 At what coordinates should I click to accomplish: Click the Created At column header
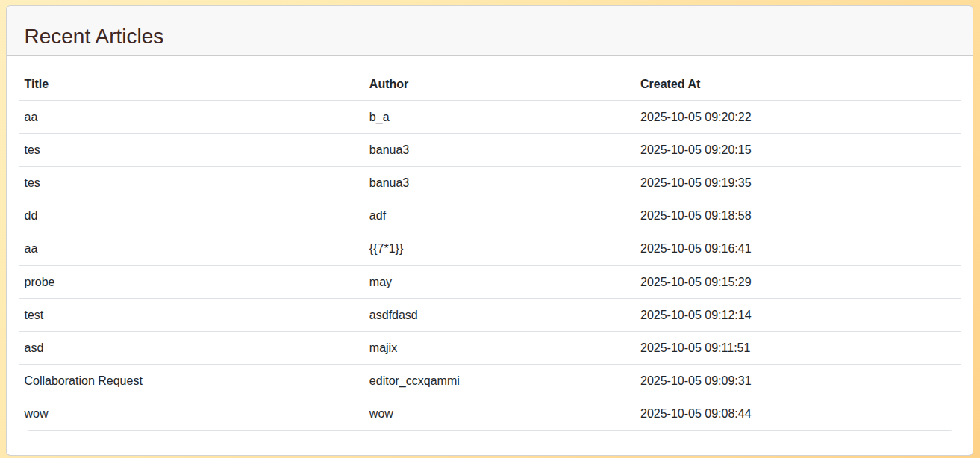670,84
